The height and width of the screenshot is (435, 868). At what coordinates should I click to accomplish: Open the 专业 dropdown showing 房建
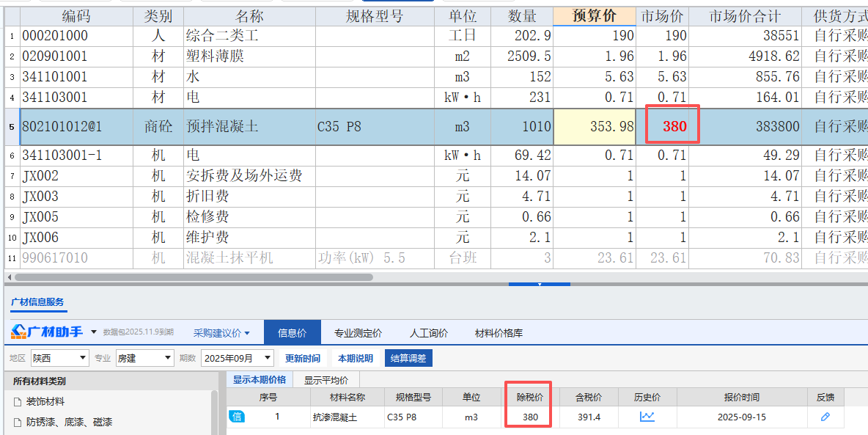click(169, 358)
